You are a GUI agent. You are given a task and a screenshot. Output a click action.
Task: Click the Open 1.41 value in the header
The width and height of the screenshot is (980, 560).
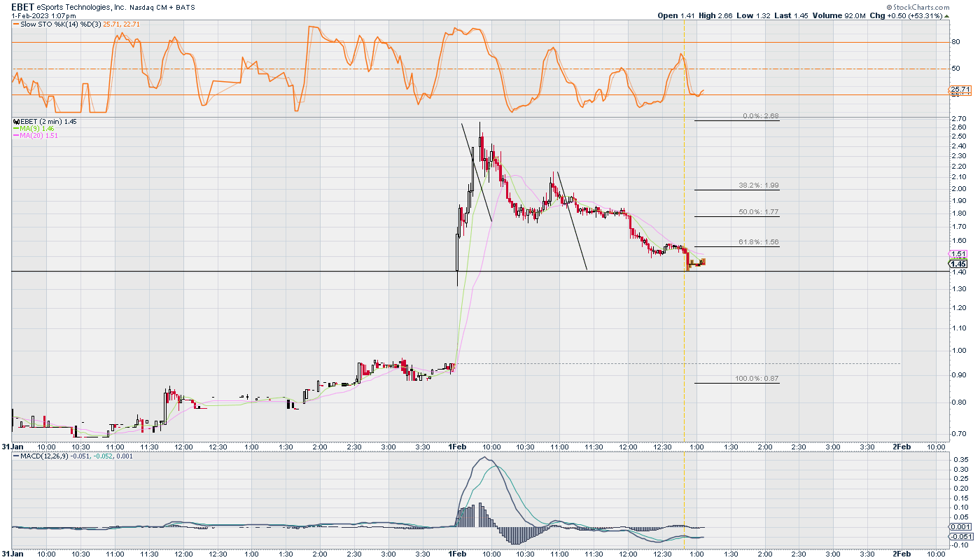pos(677,15)
